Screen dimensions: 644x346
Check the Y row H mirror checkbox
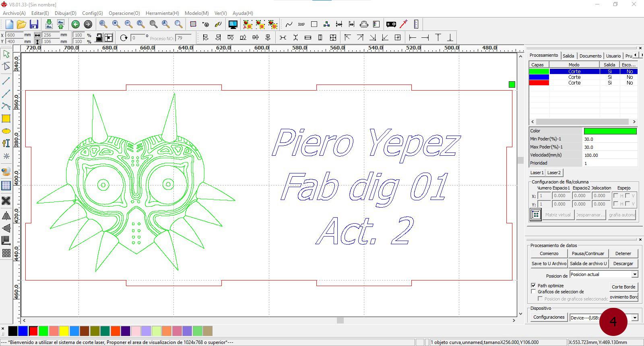[616, 204]
